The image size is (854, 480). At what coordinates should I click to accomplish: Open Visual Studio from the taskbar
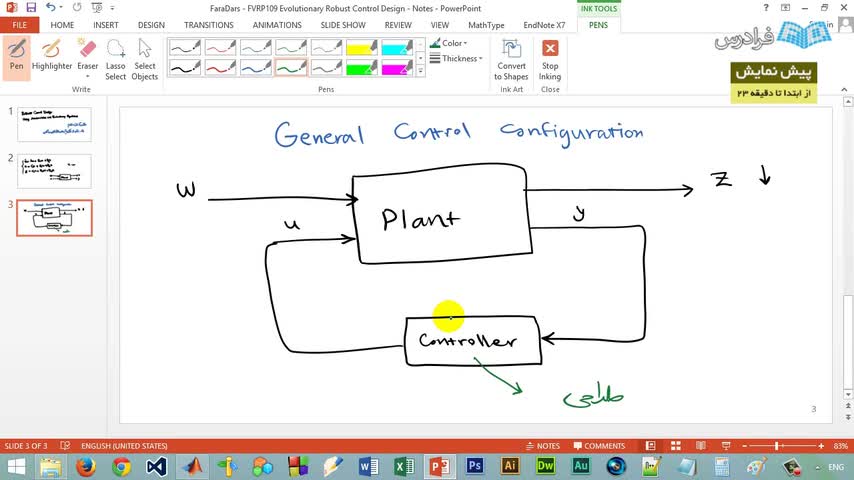coord(156,466)
